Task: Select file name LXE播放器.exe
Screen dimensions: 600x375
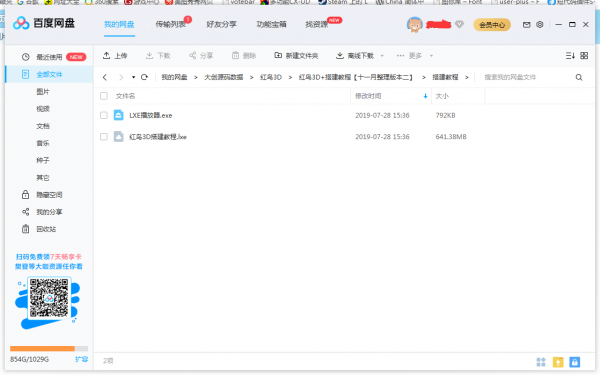Action: point(151,115)
